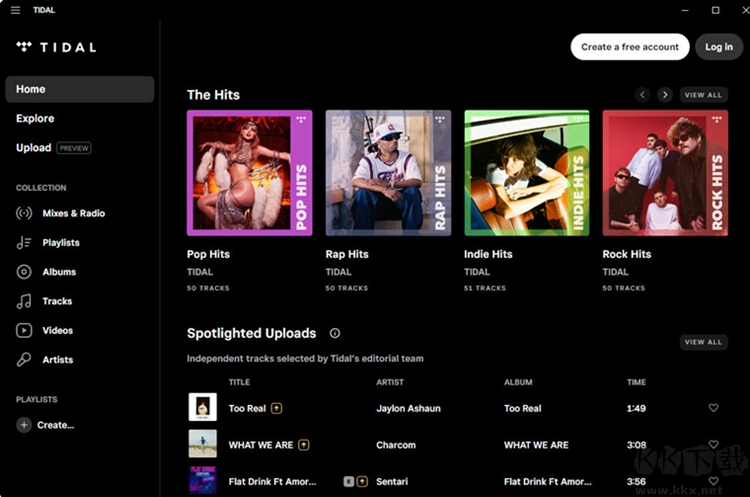Click info icon next to Spotlighted Uploads
Viewport: 750px width, 497px height.
pos(335,333)
